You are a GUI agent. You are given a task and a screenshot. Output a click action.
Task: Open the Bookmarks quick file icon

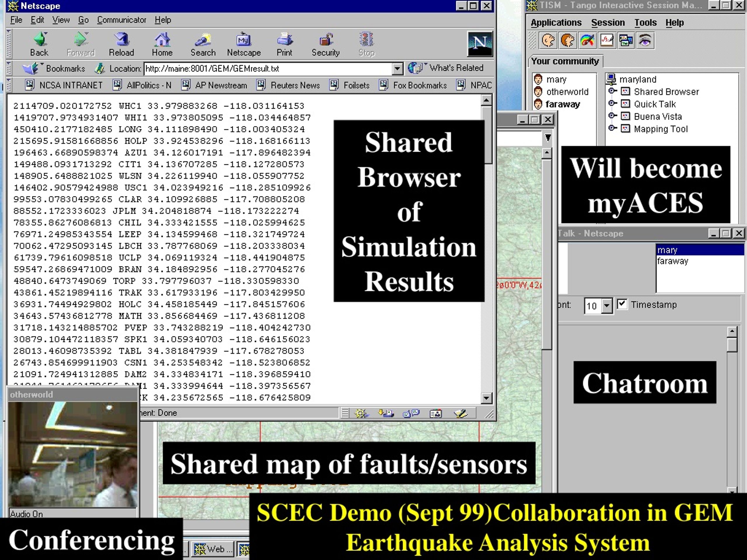pos(30,69)
